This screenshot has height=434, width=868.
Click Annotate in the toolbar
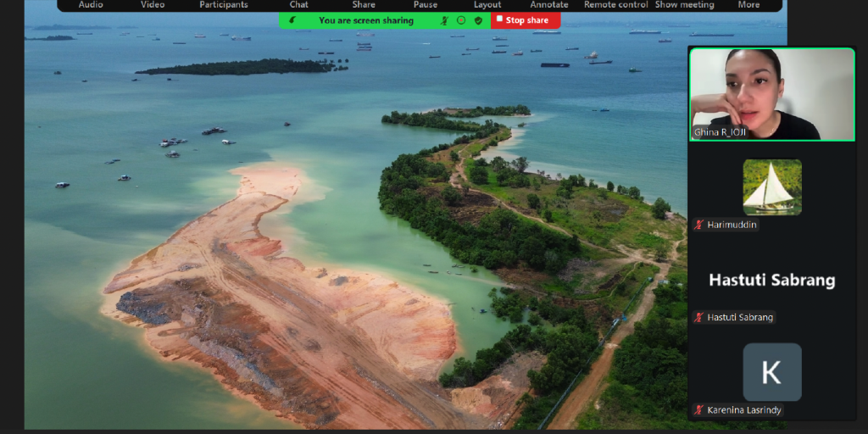point(549,5)
